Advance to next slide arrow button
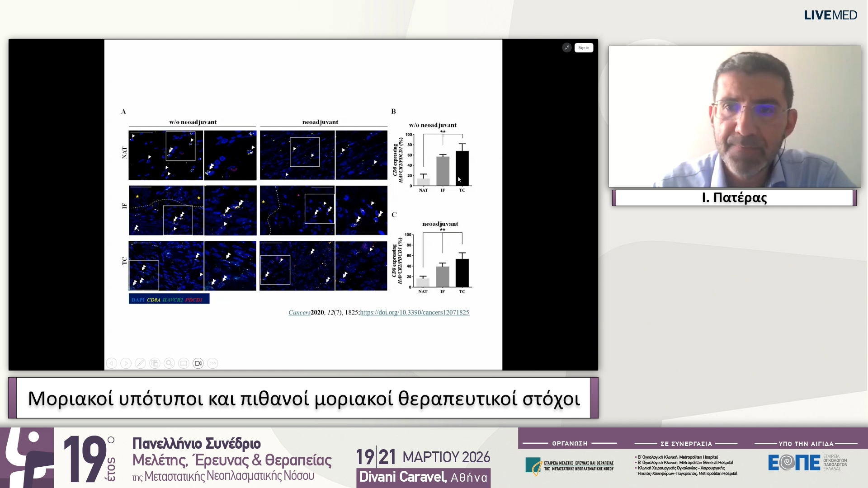 (126, 363)
